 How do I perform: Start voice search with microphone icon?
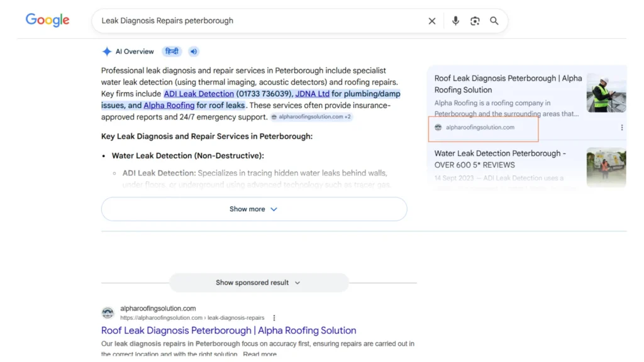coord(455,21)
